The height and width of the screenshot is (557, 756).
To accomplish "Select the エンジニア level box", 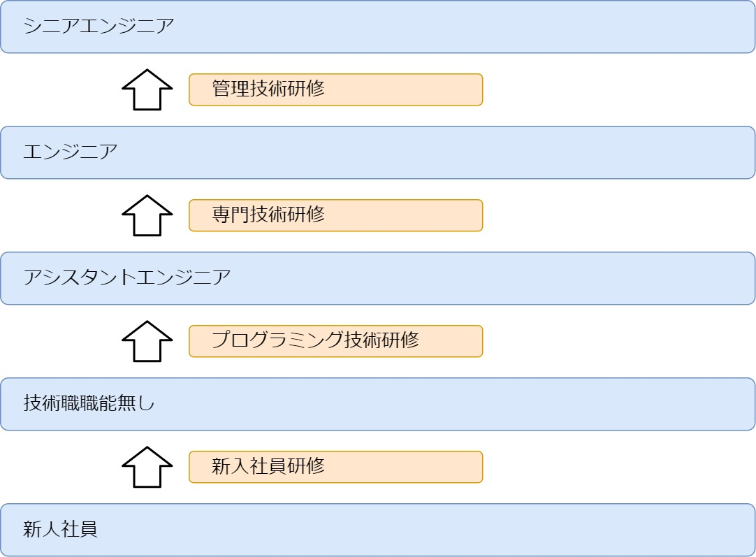I will click(377, 152).
